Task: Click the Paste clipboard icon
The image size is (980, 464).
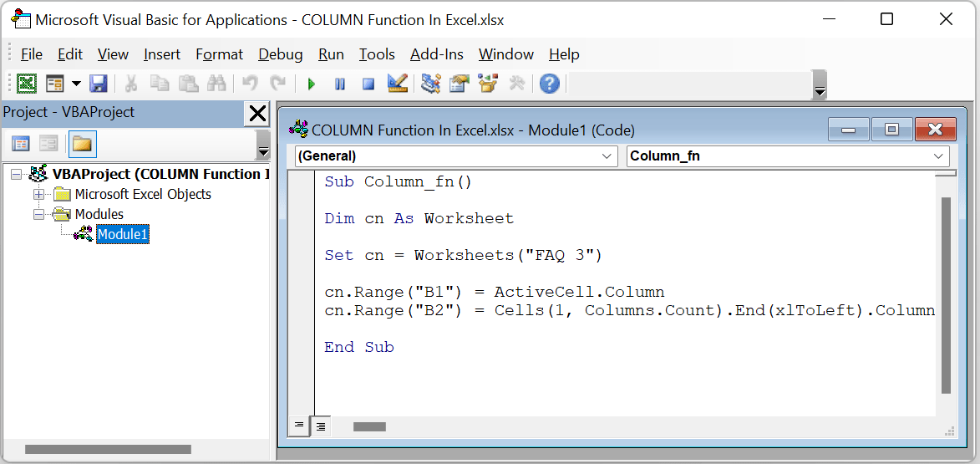Action: pyautogui.click(x=188, y=83)
